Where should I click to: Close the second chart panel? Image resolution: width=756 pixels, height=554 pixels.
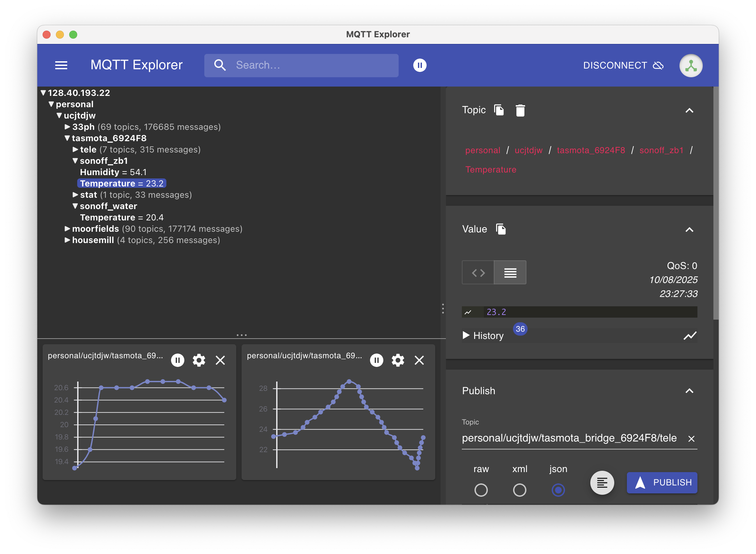419,360
